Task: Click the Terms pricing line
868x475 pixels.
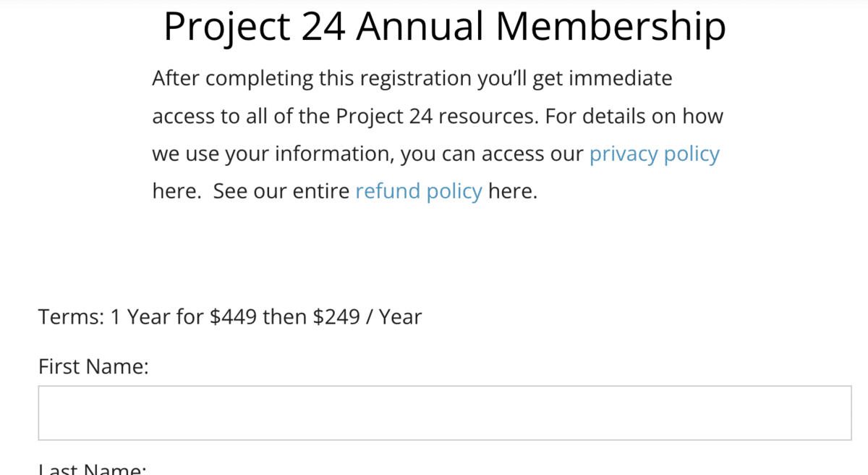Action: pos(230,317)
